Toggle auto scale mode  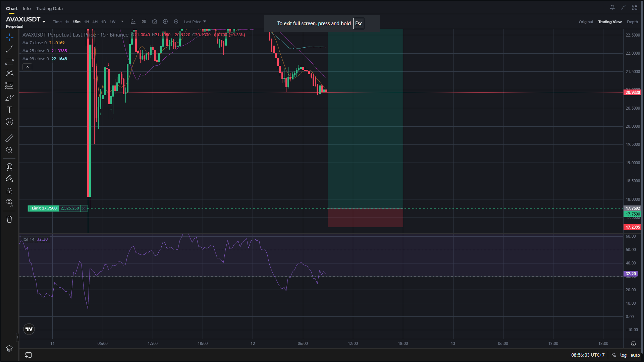pyautogui.click(x=635, y=355)
